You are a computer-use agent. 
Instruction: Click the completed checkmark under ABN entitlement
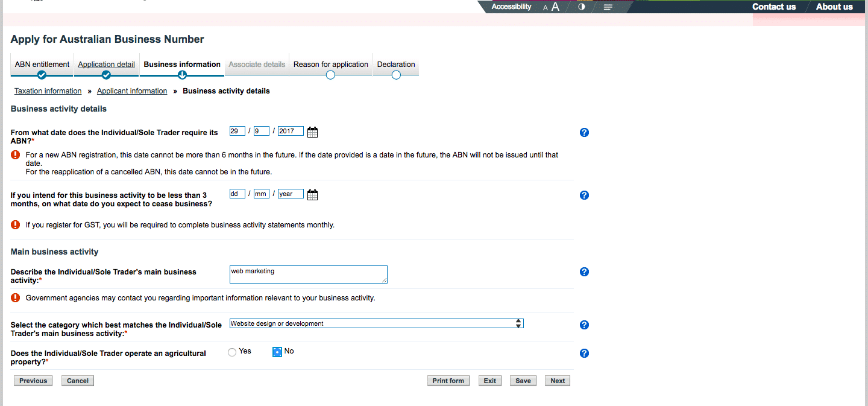point(41,75)
